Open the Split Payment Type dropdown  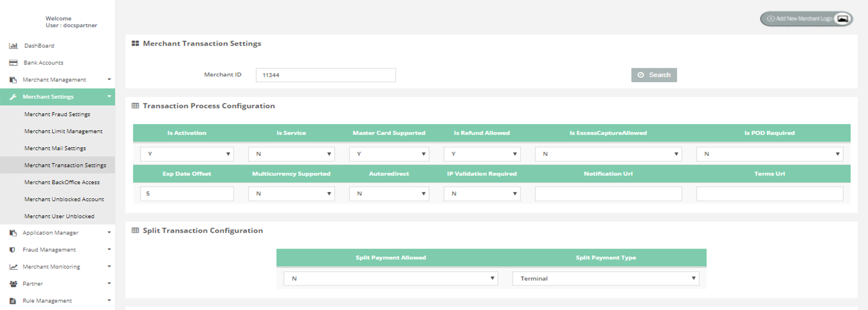[x=605, y=279]
